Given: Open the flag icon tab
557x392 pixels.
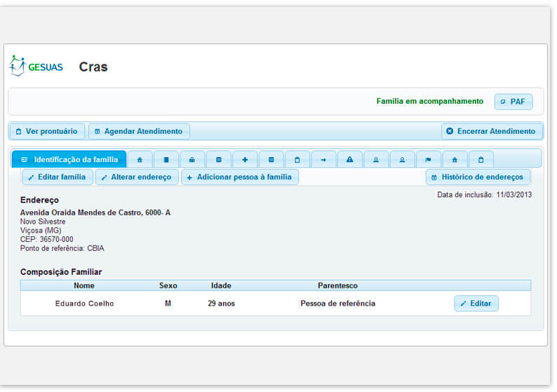Looking at the screenshot, I should pyautogui.click(x=429, y=160).
